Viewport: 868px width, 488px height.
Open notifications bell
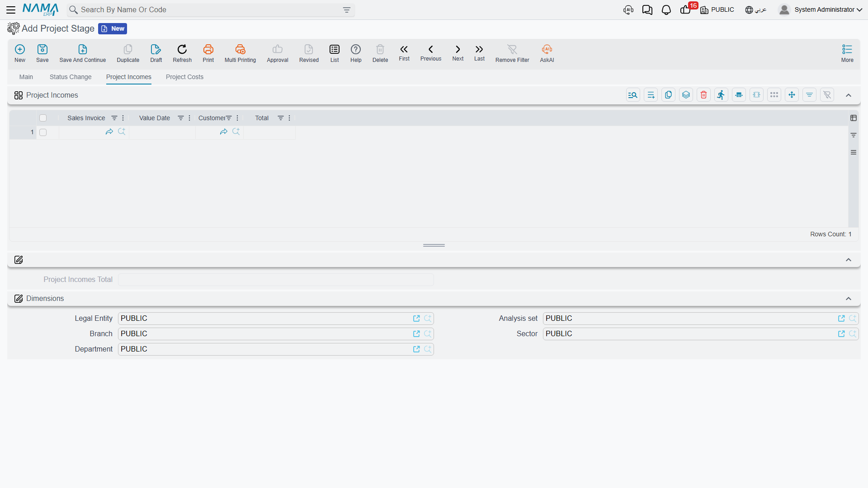click(x=666, y=10)
